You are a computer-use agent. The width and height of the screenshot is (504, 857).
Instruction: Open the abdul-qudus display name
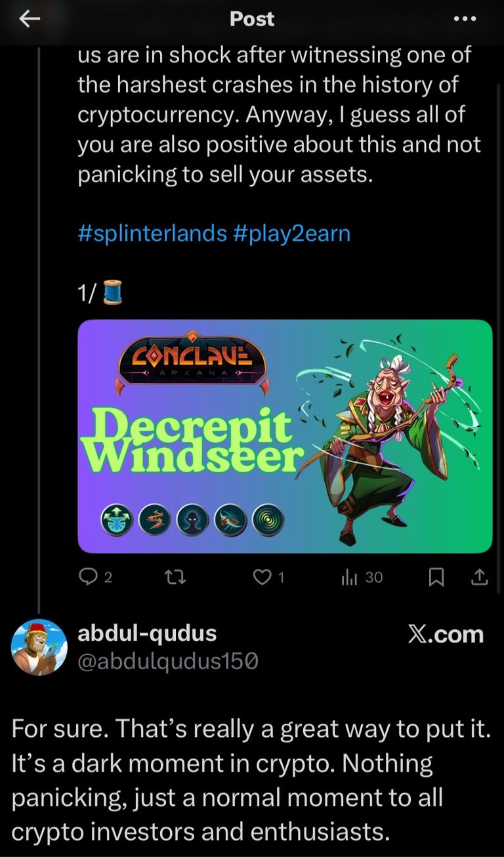coord(147,634)
